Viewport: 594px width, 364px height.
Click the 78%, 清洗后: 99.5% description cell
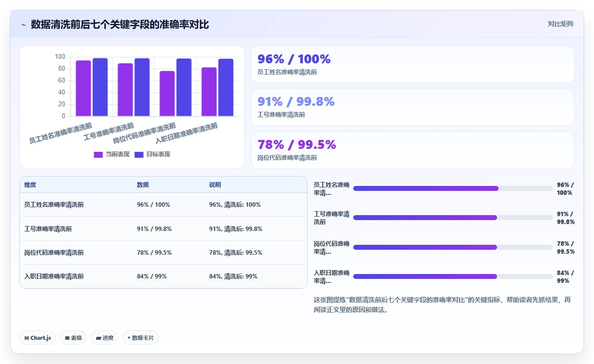[x=235, y=253]
